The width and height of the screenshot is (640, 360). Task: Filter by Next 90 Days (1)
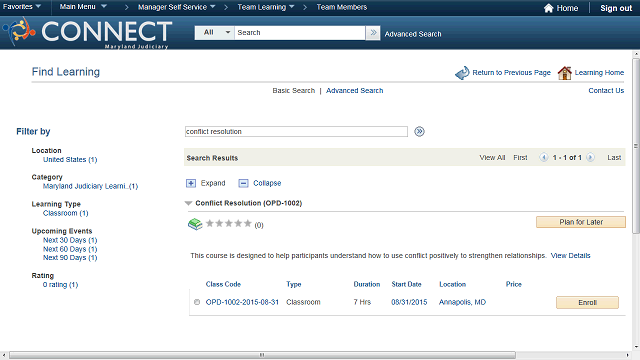click(70, 258)
